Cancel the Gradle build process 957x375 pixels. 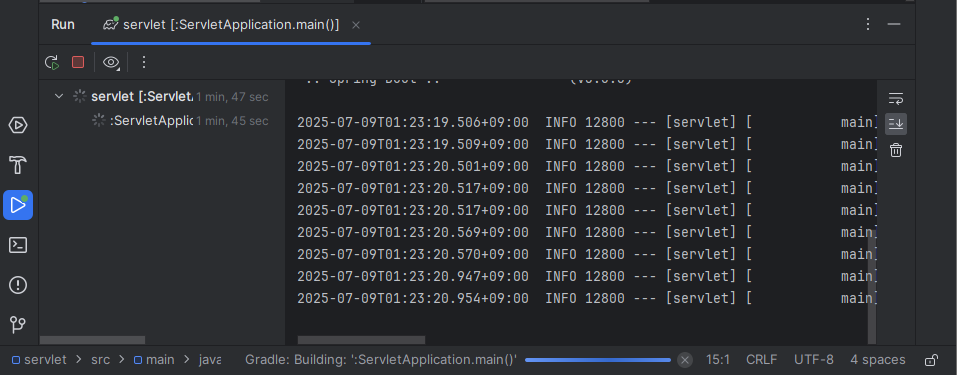pos(685,360)
